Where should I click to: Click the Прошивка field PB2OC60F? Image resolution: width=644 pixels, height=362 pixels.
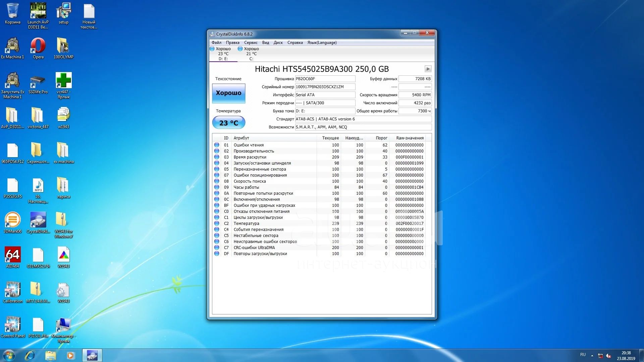coord(325,79)
